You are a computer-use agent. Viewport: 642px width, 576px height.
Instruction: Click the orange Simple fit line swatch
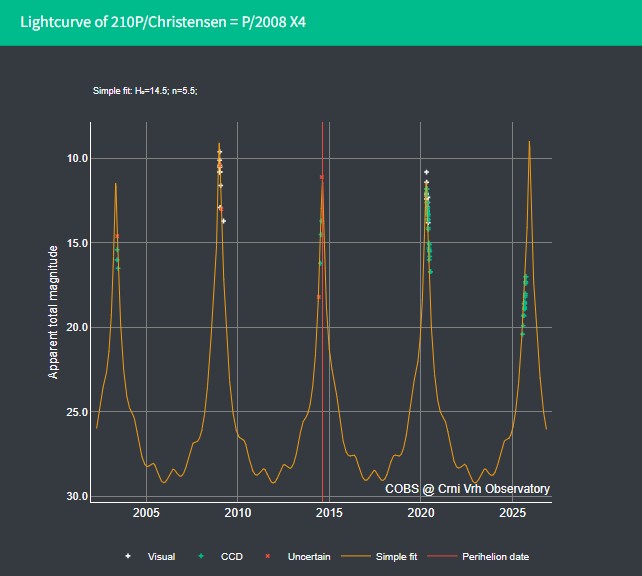click(356, 556)
